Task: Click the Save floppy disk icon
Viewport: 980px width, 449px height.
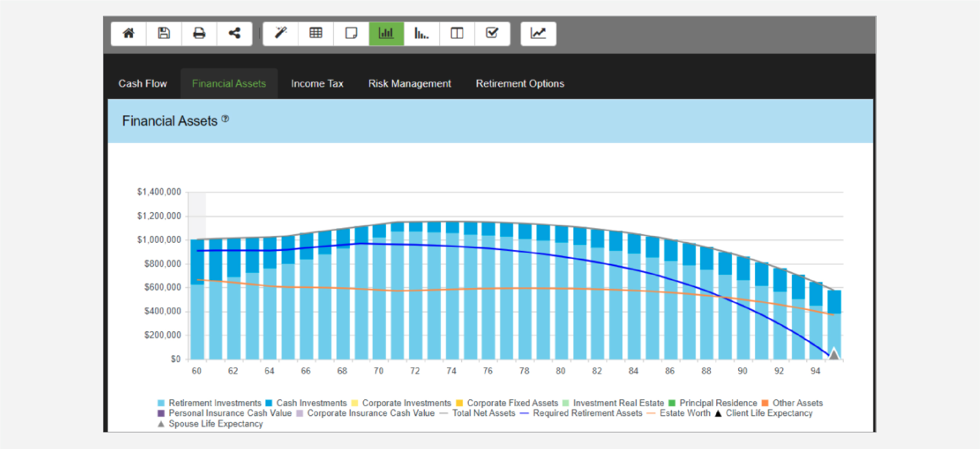Action: coord(164,34)
